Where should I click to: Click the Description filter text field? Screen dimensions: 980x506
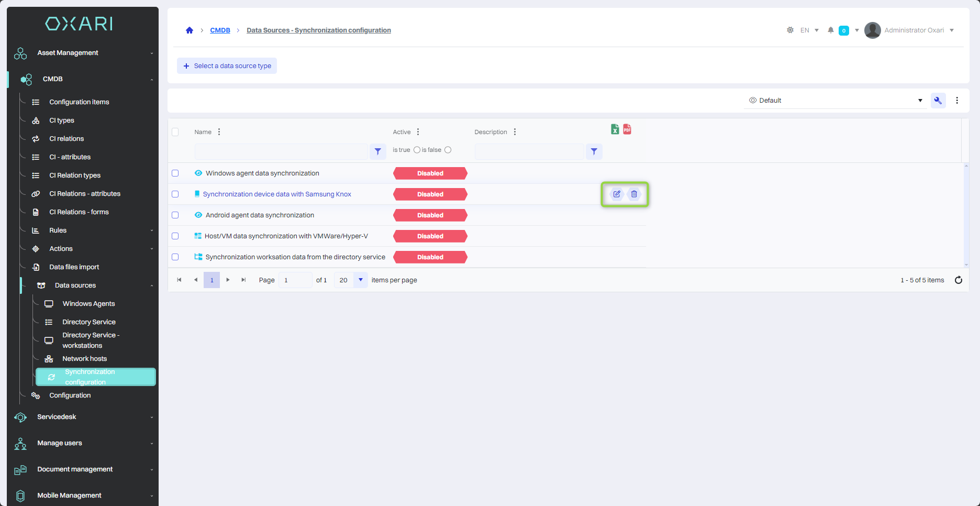click(529, 151)
